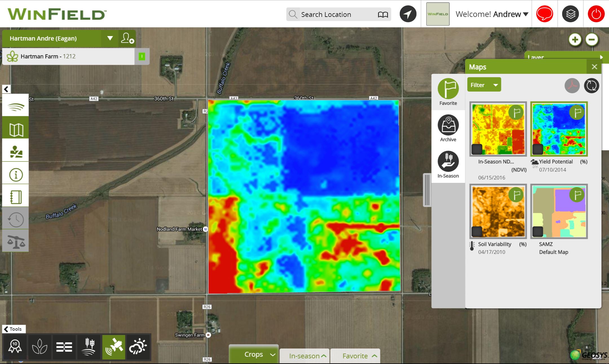The height and width of the screenshot is (364, 609).
Task: Click the map zoom in plus button
Action: (x=575, y=39)
